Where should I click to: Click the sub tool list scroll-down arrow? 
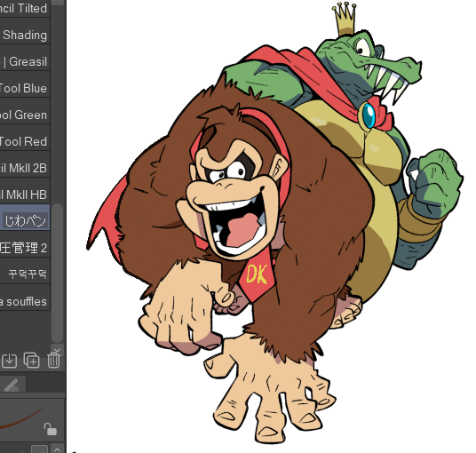pos(58,351)
